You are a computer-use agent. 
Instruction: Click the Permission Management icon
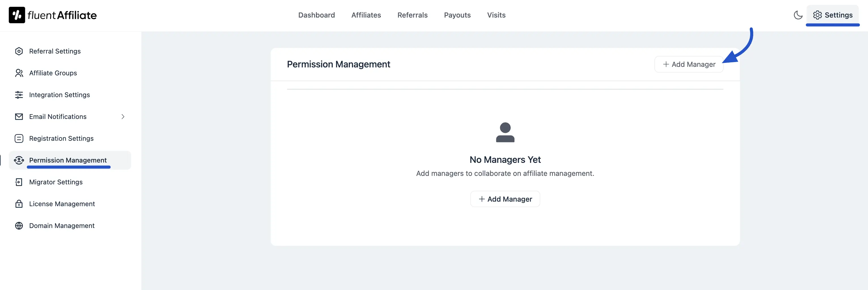19,160
